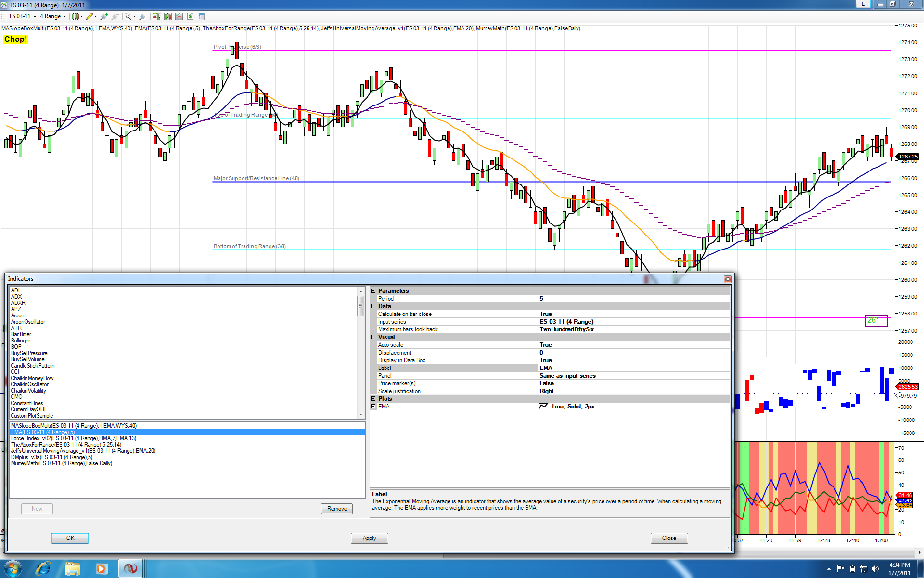The height and width of the screenshot is (578, 924).
Task: Edit the Period value field
Action: 633,299
